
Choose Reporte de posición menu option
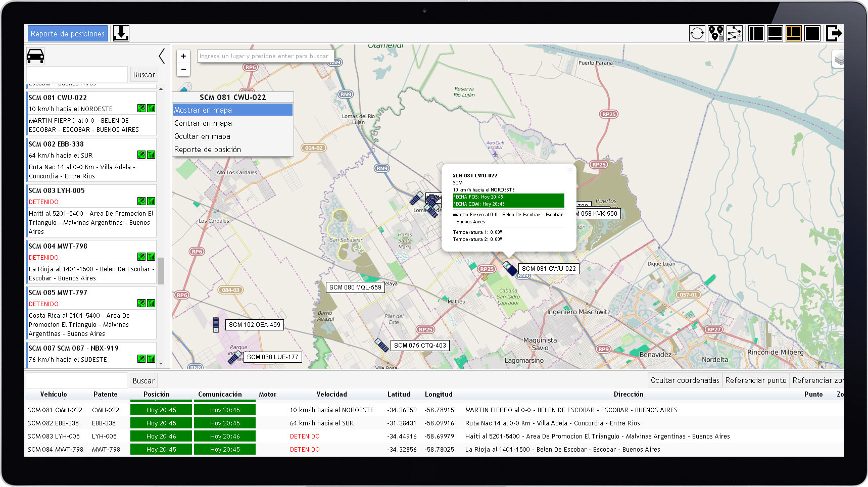[x=233, y=149]
